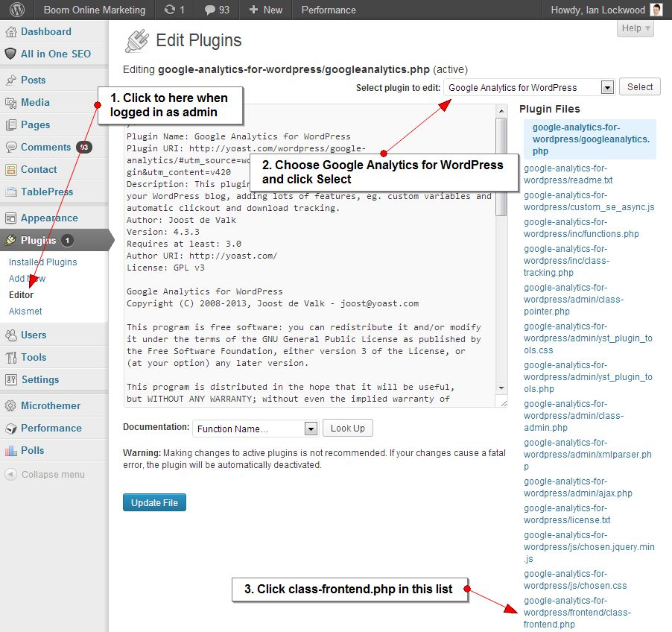
Task: Click the Media icon in sidebar
Action: (10, 103)
